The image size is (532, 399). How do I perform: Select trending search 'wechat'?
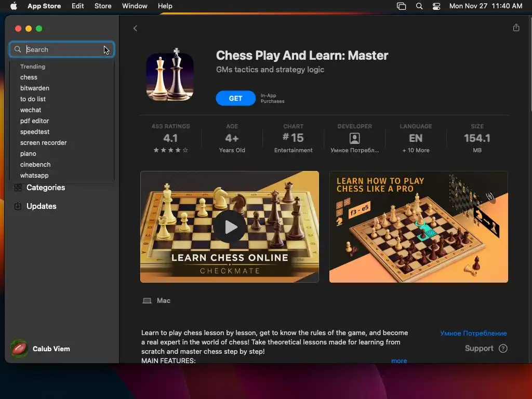click(x=31, y=110)
